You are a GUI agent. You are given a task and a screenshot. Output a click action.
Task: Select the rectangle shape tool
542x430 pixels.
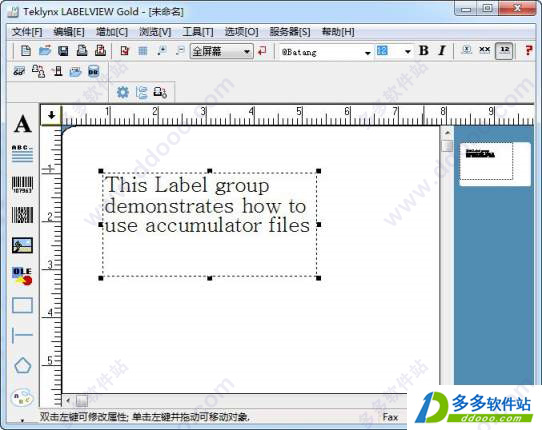click(22, 306)
